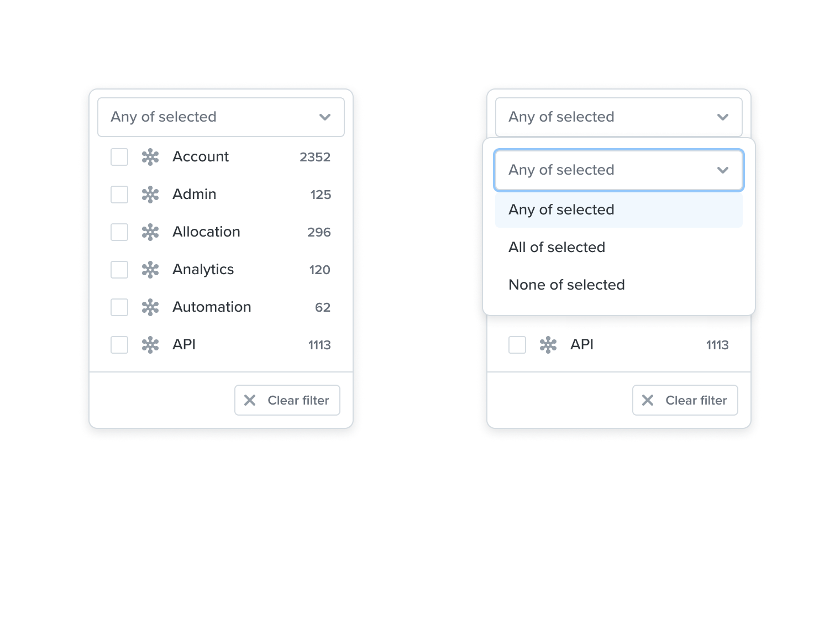This screenshot has height=619, width=840.
Task: Click the Allocation count 296 row
Action: click(x=221, y=232)
